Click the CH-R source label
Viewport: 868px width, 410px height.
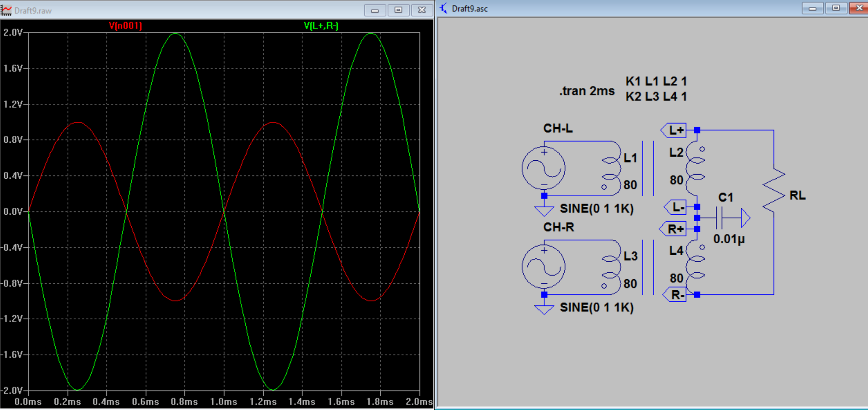pos(559,227)
